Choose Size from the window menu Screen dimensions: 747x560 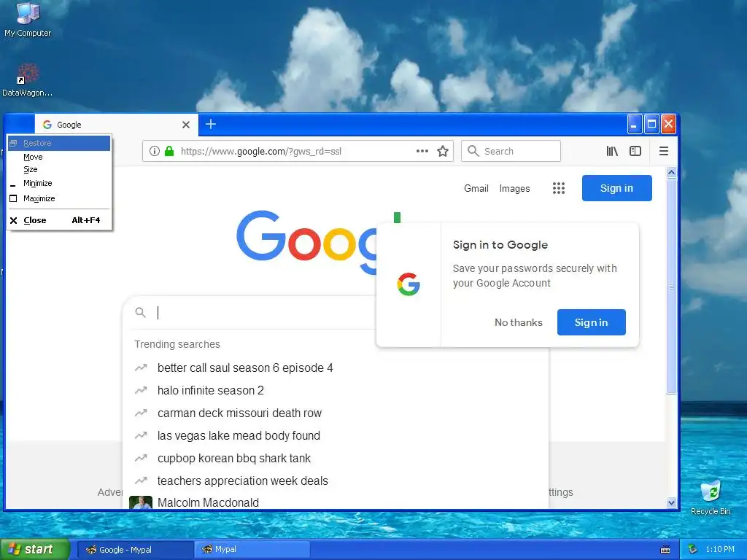[59, 169]
